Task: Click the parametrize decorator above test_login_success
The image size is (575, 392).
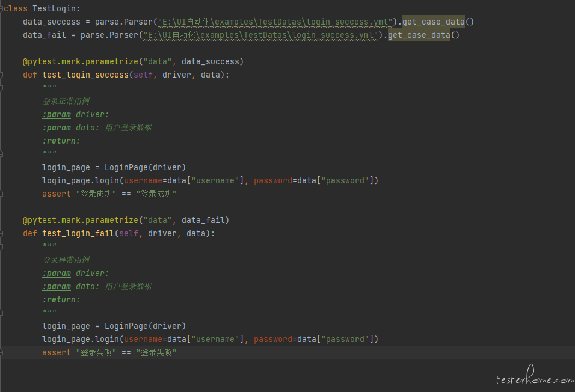Action: [x=81, y=61]
